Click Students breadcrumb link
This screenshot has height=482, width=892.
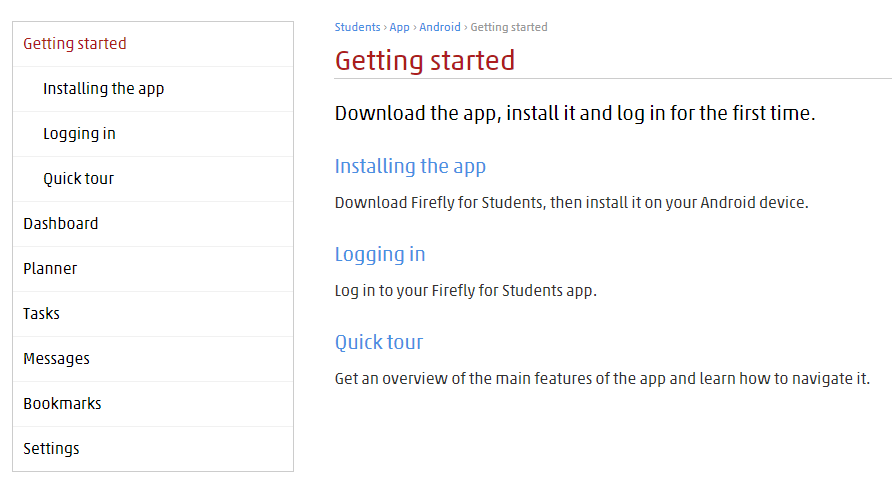click(x=357, y=27)
